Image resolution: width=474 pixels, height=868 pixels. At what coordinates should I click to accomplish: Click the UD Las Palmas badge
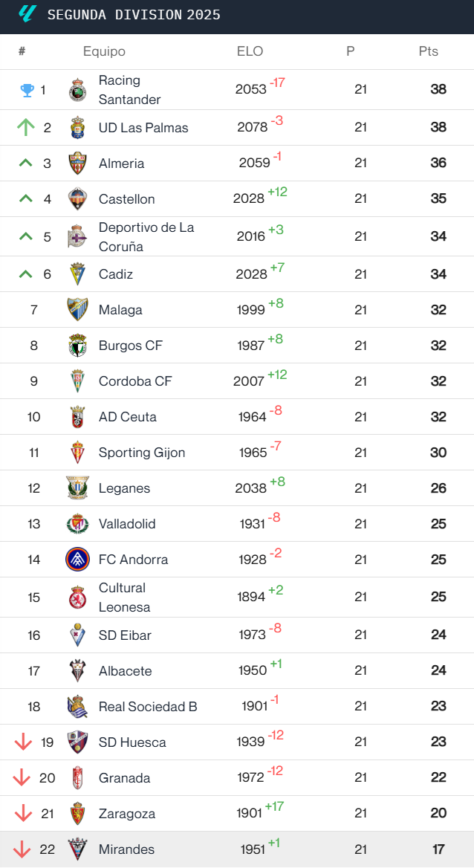coord(77,127)
